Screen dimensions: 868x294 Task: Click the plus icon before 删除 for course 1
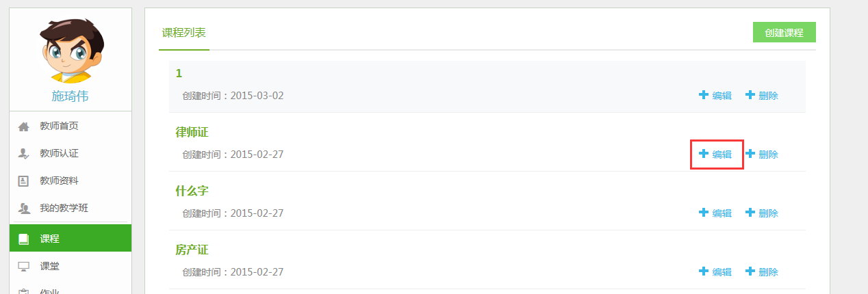point(750,95)
